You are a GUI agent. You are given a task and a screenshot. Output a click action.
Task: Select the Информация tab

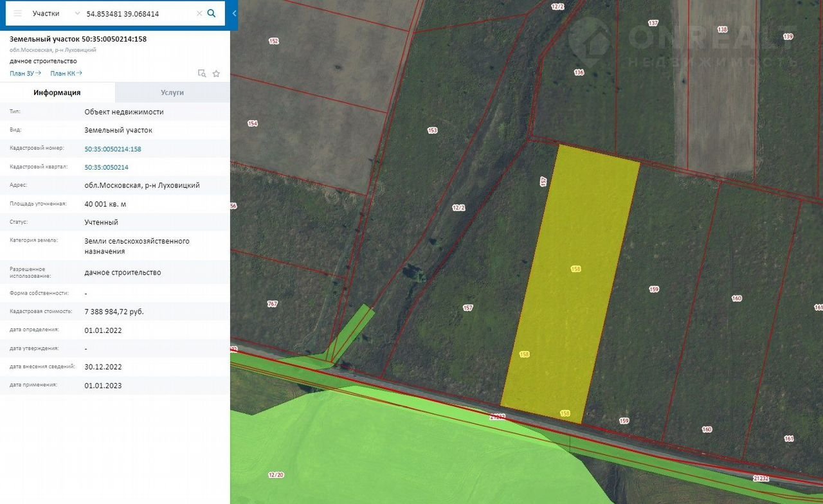tap(57, 93)
